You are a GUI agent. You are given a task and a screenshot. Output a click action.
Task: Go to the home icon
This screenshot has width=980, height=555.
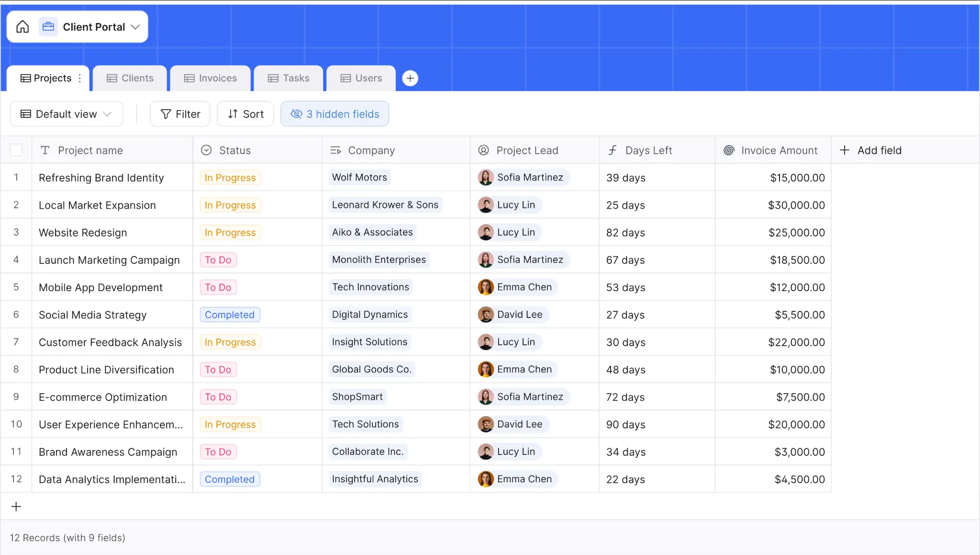pos(22,27)
